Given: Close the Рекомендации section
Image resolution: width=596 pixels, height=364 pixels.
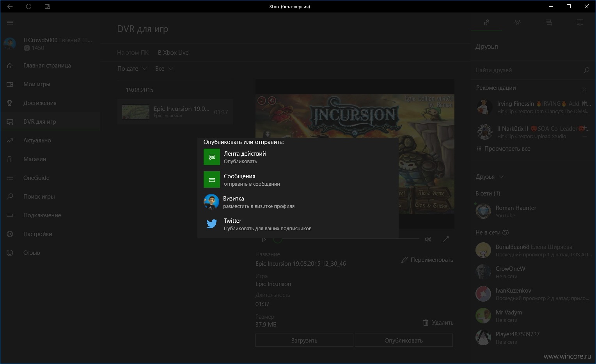Looking at the screenshot, I should click(x=584, y=89).
